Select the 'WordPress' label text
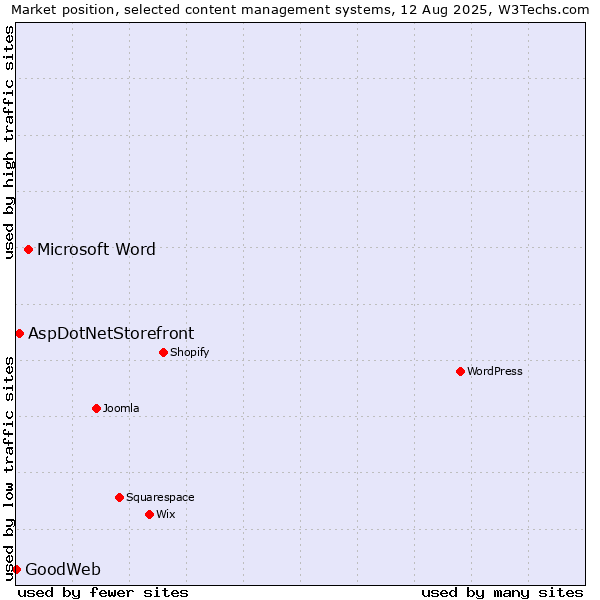Viewport: 600px width, 600px height. 495,371
